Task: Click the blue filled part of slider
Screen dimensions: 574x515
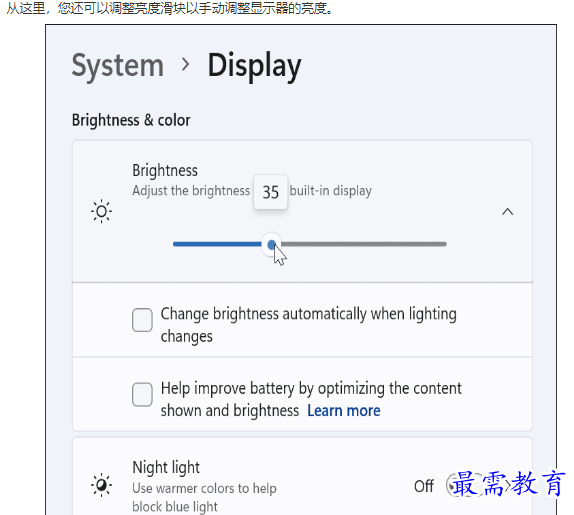Action: pyautogui.click(x=217, y=244)
